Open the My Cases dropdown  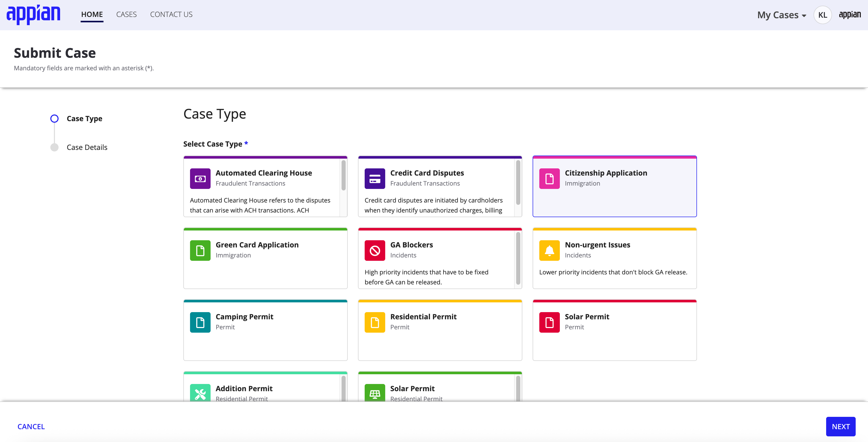pyautogui.click(x=782, y=15)
